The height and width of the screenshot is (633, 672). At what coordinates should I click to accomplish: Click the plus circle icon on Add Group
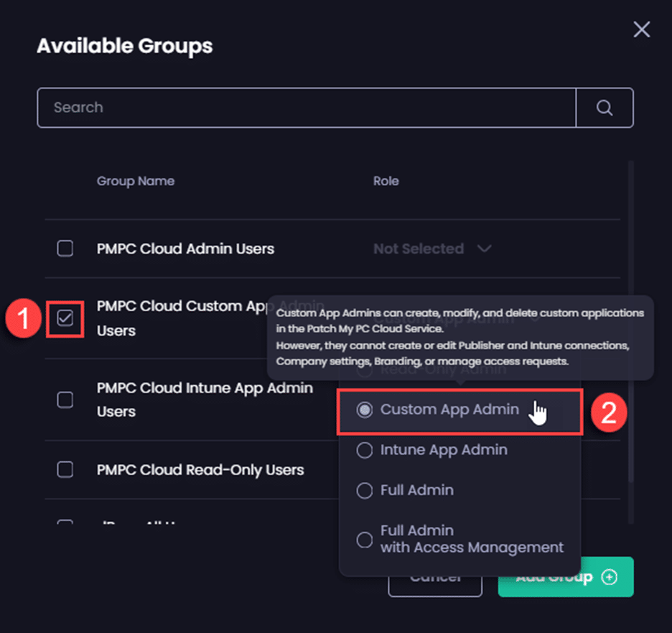[x=610, y=577]
